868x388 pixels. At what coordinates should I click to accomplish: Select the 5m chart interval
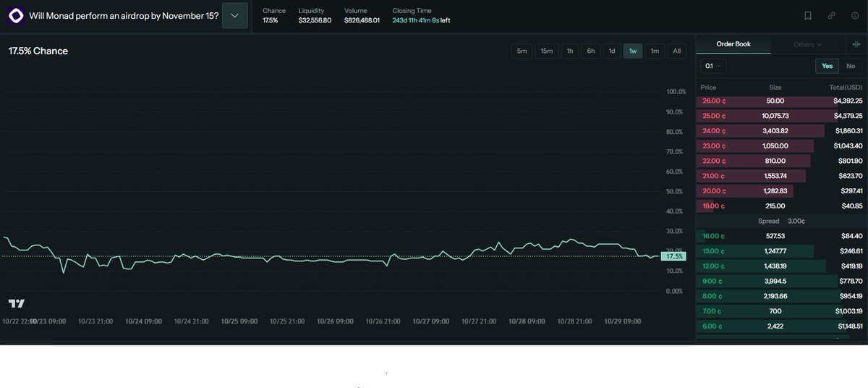pyautogui.click(x=522, y=51)
